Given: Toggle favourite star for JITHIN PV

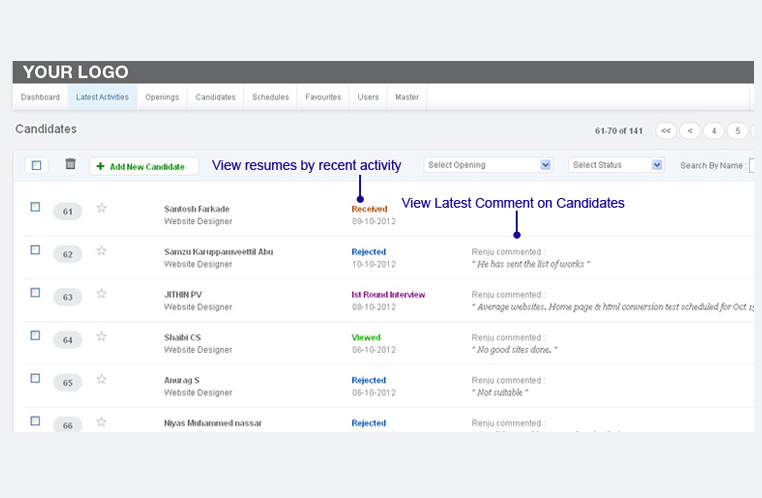Looking at the screenshot, I should (x=101, y=295).
